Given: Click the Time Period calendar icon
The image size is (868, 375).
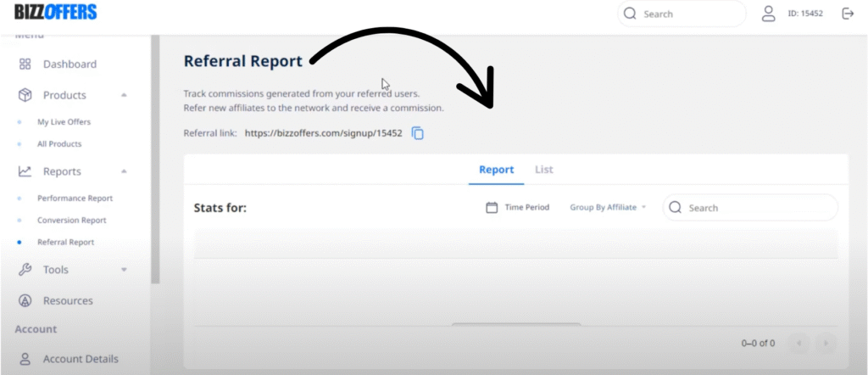Looking at the screenshot, I should pos(492,208).
